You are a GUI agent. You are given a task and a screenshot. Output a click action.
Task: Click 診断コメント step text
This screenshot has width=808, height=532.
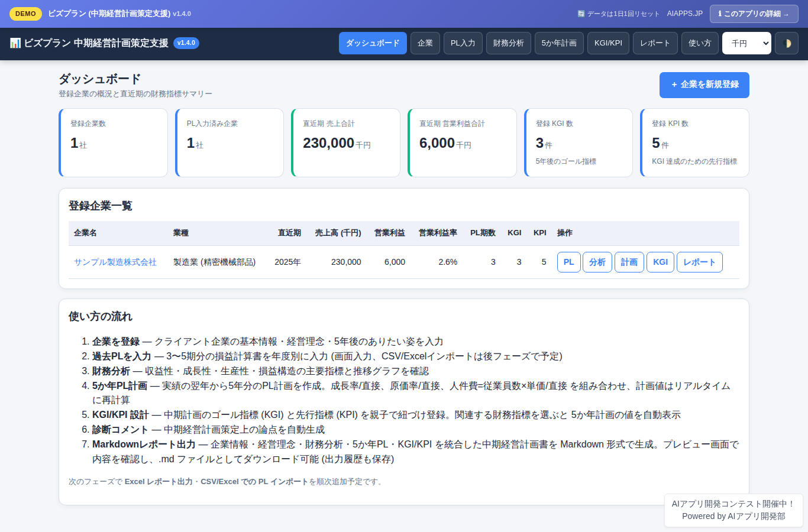120,430
